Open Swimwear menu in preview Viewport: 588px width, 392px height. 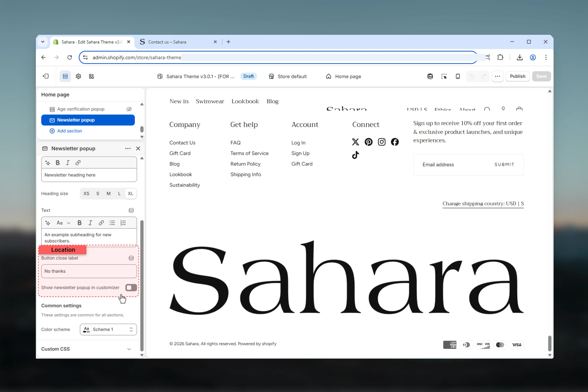(x=210, y=101)
